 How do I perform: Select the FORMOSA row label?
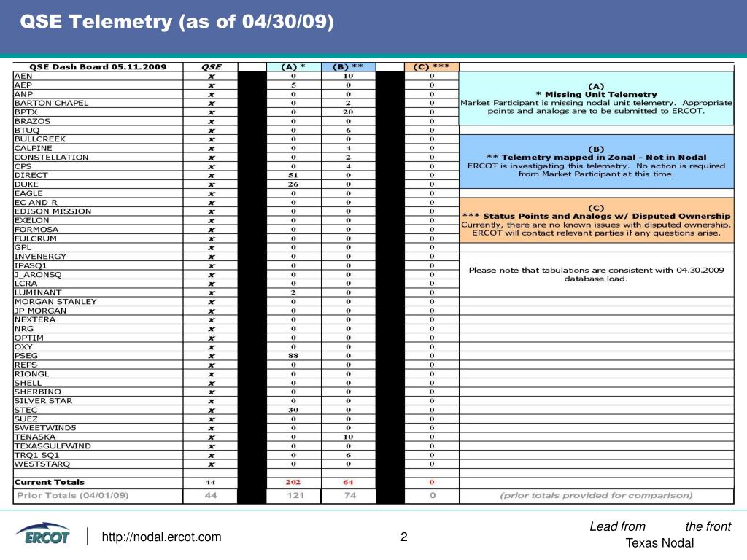[x=36, y=230]
